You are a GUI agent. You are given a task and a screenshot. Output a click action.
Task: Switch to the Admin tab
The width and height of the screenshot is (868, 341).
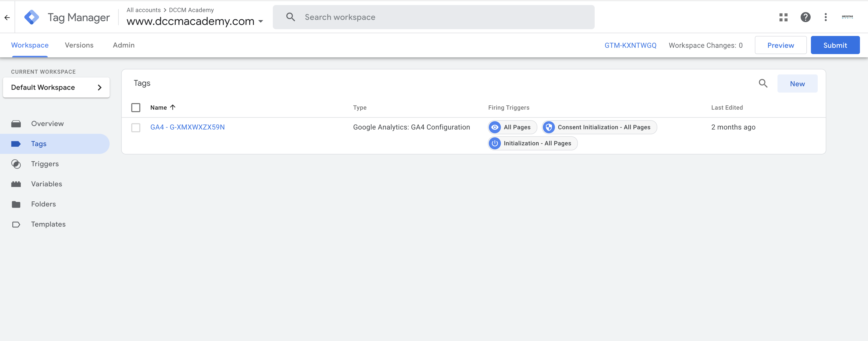(x=124, y=45)
